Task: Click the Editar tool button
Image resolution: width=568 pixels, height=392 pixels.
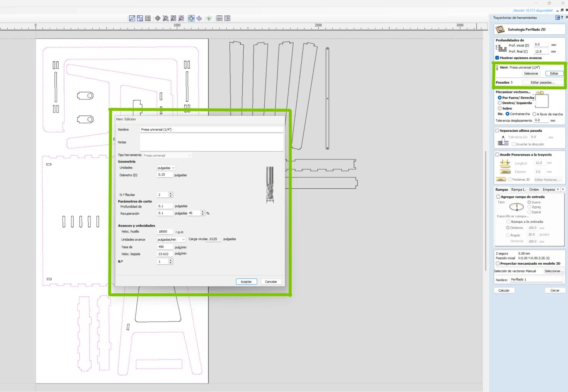Action: pyautogui.click(x=554, y=74)
